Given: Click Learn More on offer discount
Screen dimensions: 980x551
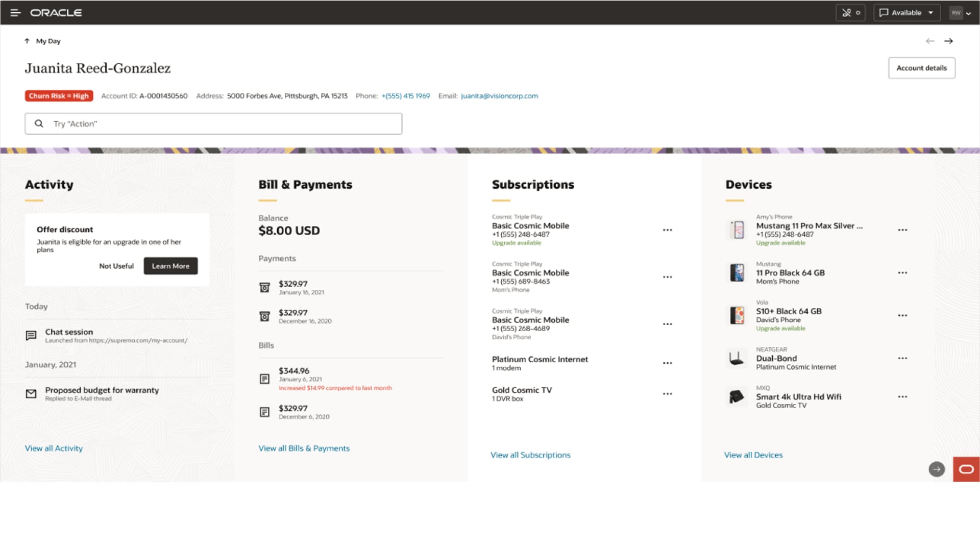Looking at the screenshot, I should pos(170,266).
